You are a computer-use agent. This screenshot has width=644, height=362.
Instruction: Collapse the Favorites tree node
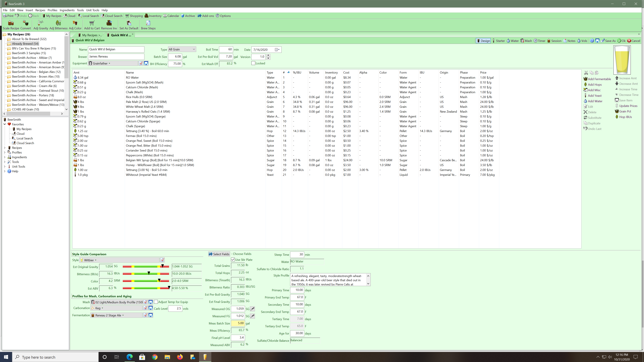(x=5, y=124)
